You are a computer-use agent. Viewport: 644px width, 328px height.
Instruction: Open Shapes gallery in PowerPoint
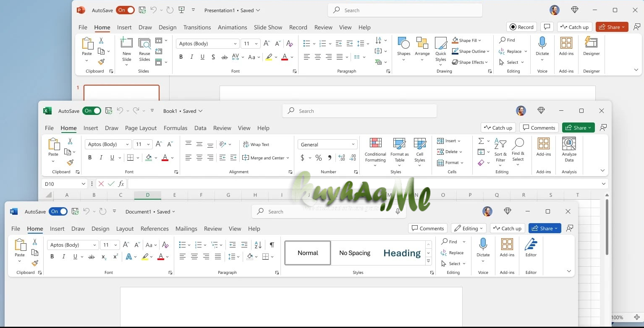[403, 49]
